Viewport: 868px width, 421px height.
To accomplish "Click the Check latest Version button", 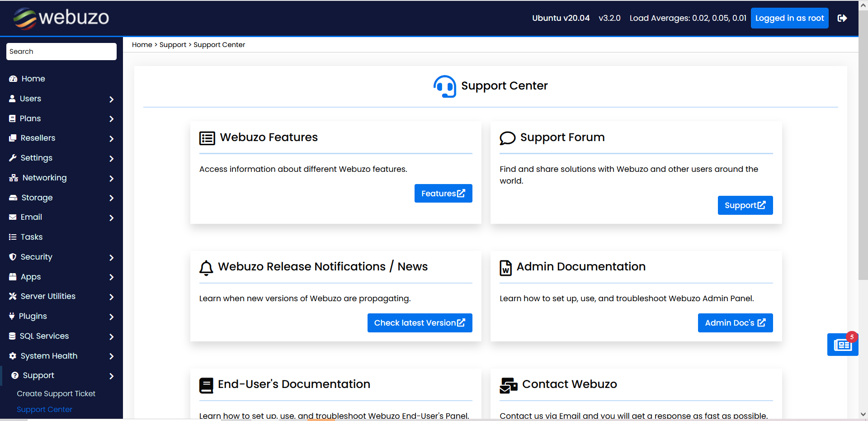I will coord(420,323).
